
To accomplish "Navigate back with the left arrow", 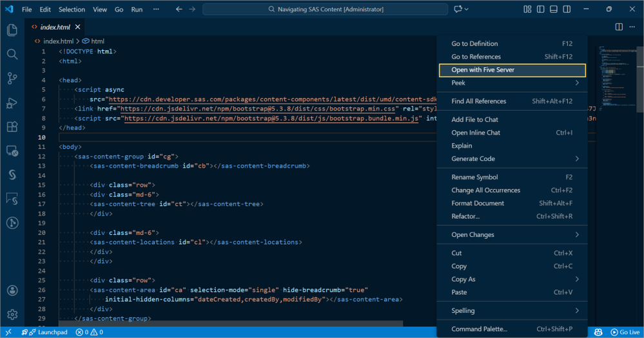I will pyautogui.click(x=179, y=9).
